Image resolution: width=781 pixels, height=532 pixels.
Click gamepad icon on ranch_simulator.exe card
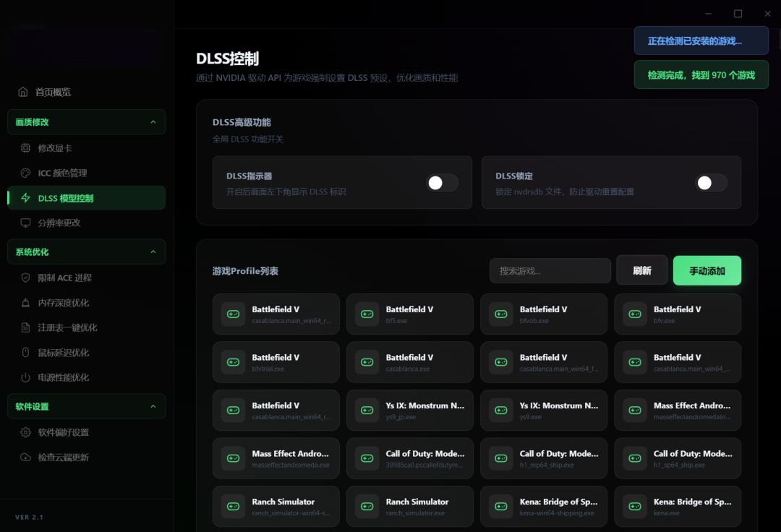point(367,507)
